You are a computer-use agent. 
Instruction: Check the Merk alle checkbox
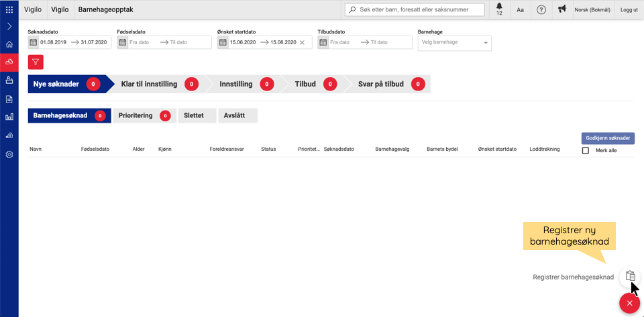[x=586, y=151]
